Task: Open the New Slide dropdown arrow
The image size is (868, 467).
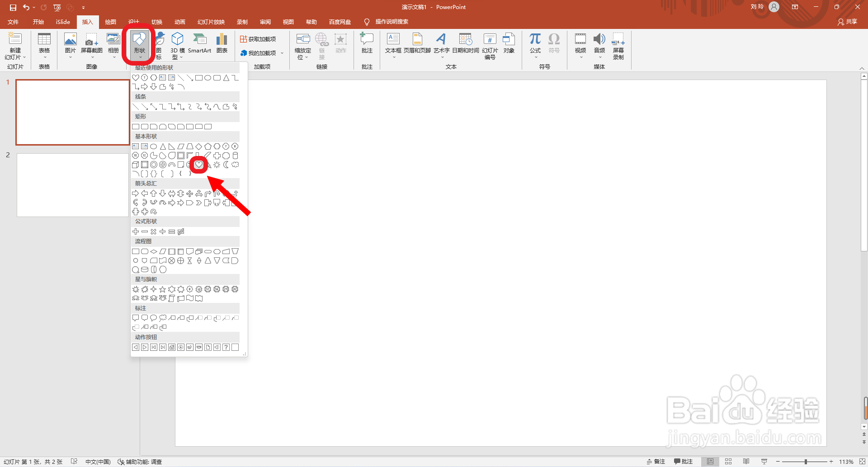Action: pyautogui.click(x=24, y=57)
